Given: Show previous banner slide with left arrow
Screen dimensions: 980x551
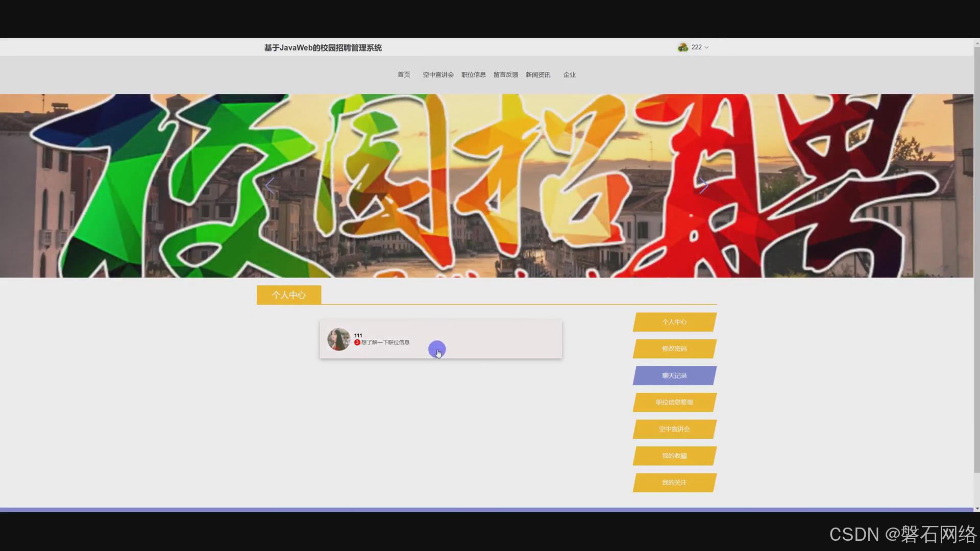Looking at the screenshot, I should point(269,186).
